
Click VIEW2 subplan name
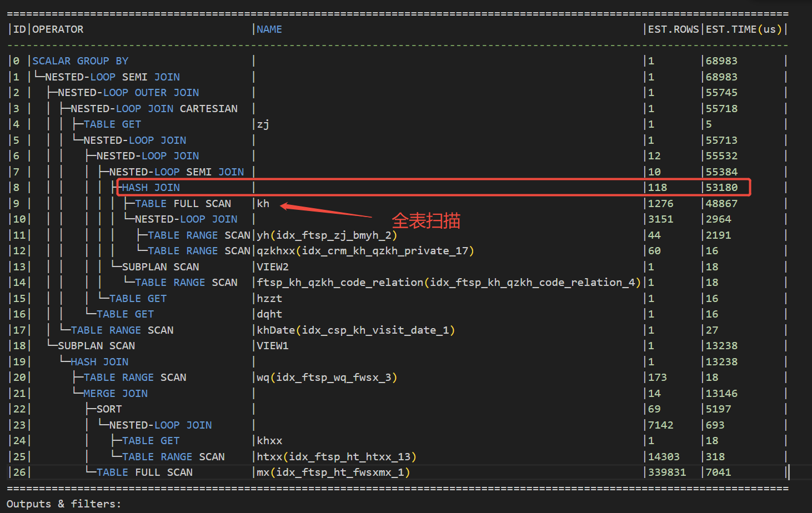[273, 267]
